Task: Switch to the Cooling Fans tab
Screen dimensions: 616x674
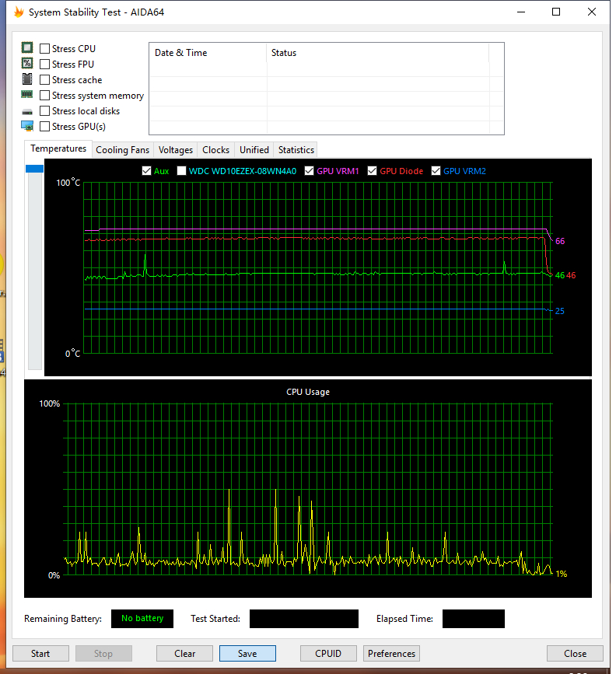Action: coord(123,150)
